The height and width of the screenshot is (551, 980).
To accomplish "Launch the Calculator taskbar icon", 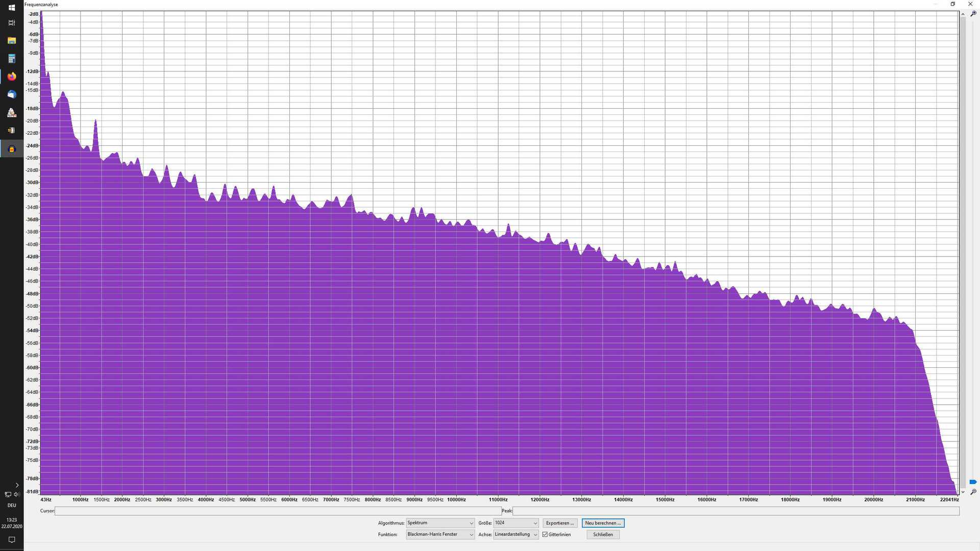I will 12,59.
